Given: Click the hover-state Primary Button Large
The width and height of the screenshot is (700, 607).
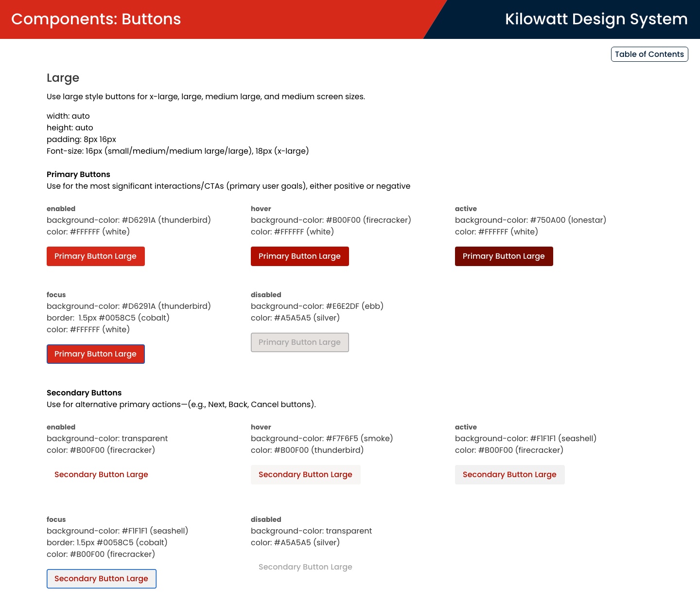Looking at the screenshot, I should click(x=300, y=256).
